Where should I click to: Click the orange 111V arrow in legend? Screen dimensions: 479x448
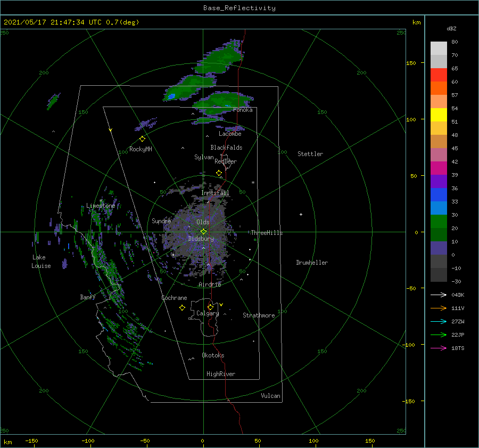pos(439,308)
